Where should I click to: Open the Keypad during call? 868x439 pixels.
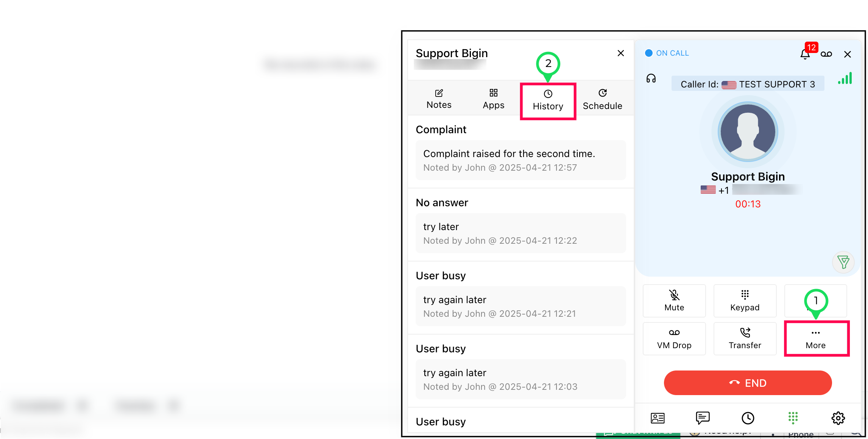(745, 301)
